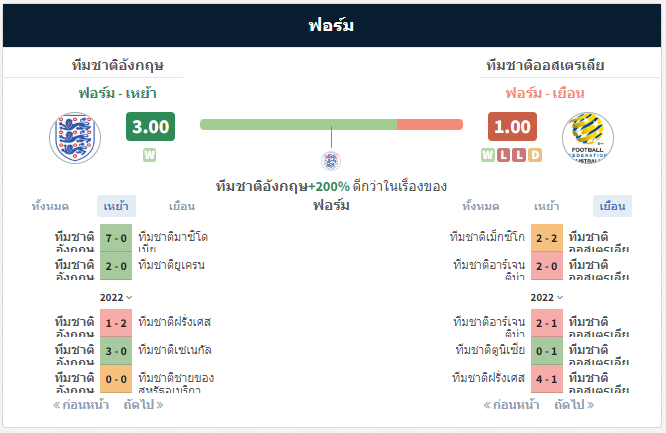Click the small England badge under the form bar
Screen dimensions: 666x433
(x=331, y=161)
